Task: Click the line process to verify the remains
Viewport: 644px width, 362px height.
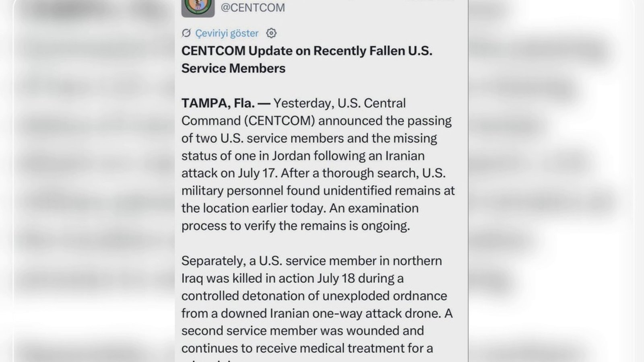Action: [x=296, y=226]
